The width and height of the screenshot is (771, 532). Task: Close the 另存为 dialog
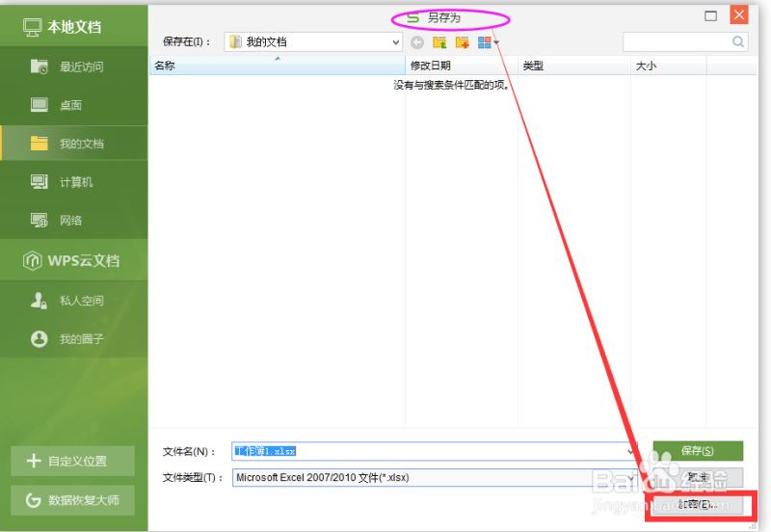pos(738,15)
